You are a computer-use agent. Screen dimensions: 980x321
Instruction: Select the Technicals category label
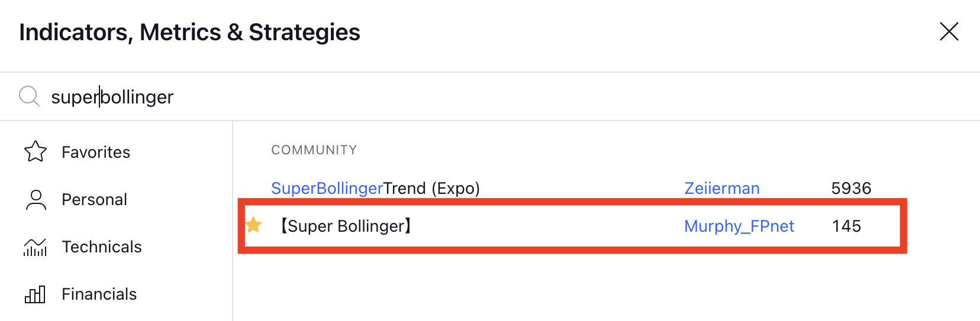(x=102, y=247)
